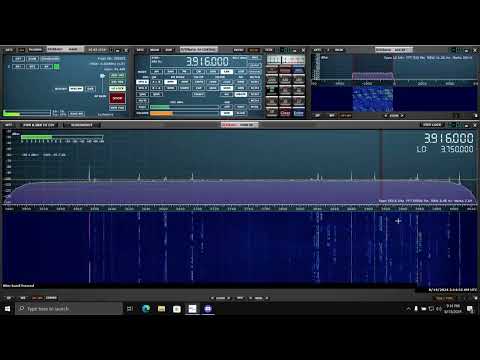The width and height of the screenshot is (480, 360).
Task: Click the orange button in the main spectrum bottom-left bar
Action: pos(37,298)
